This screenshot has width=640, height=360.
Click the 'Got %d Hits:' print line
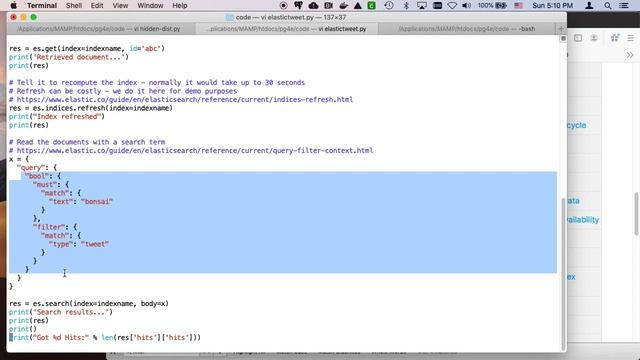point(105,337)
